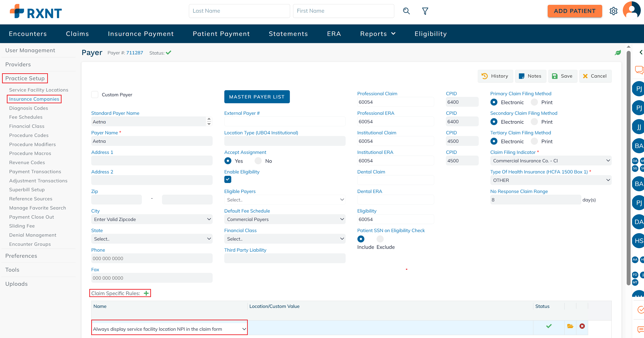Click the green leaf icon near Payer header
Screen dimensions: 644x338
point(618,53)
